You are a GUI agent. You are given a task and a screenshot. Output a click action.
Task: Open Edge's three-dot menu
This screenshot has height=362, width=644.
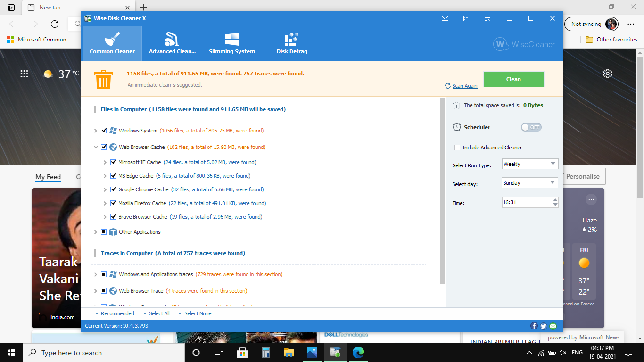(631, 24)
